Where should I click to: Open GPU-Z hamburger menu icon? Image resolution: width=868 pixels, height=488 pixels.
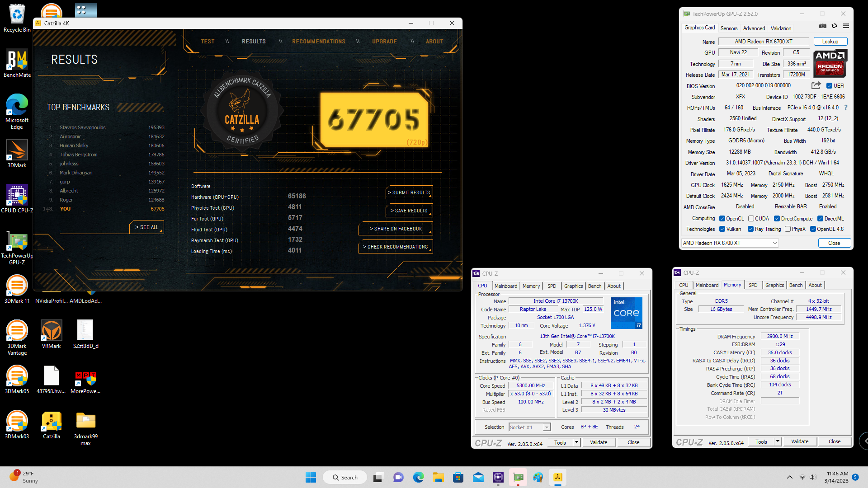point(846,26)
